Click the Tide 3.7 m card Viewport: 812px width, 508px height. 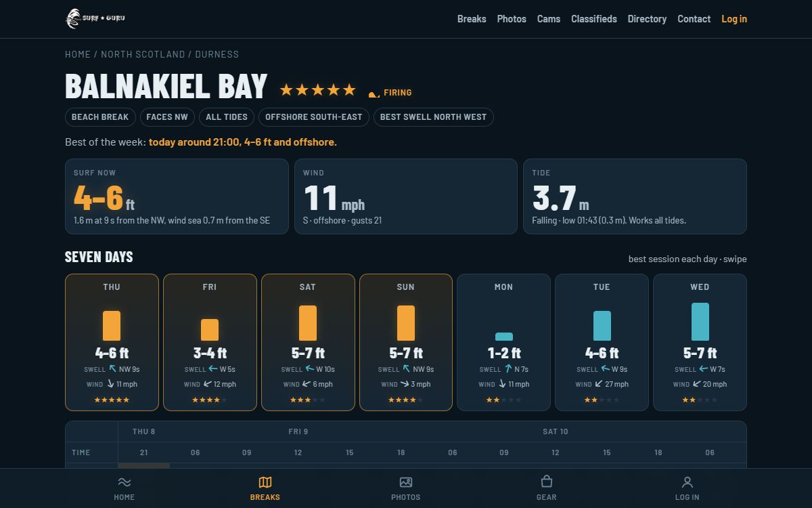point(635,196)
